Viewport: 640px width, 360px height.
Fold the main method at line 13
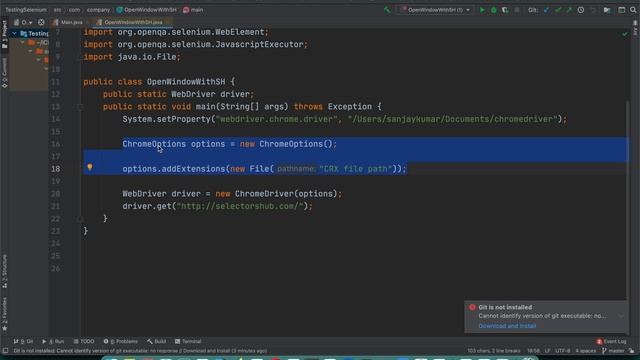tap(80, 107)
